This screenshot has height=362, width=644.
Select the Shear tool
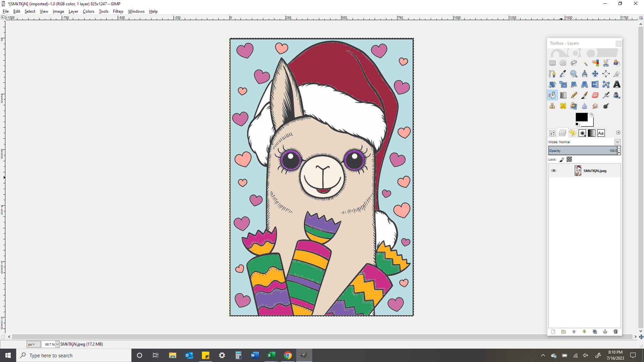(574, 84)
